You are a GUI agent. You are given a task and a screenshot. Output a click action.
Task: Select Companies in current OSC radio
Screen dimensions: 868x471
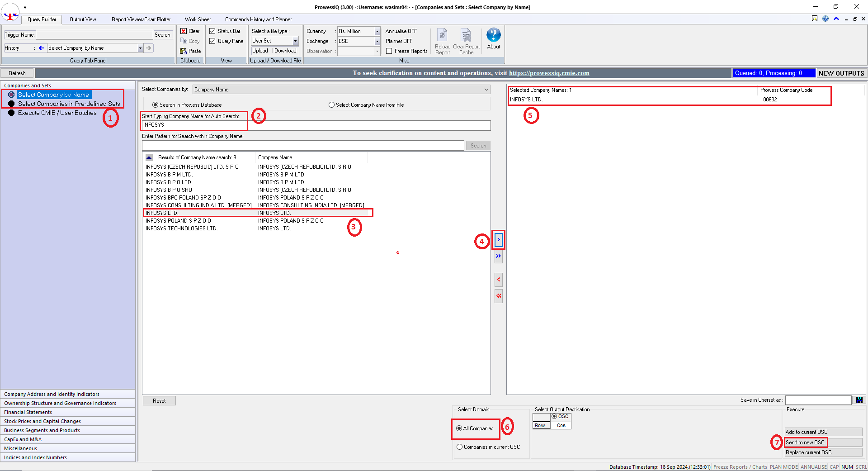point(459,447)
